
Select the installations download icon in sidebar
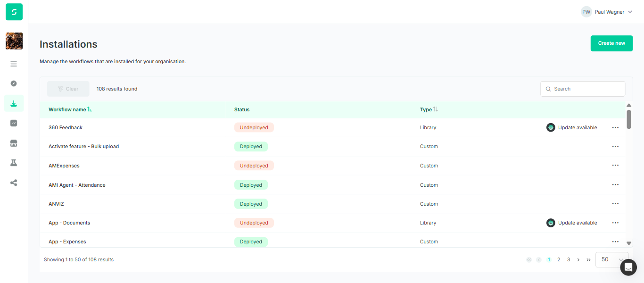pyautogui.click(x=14, y=103)
